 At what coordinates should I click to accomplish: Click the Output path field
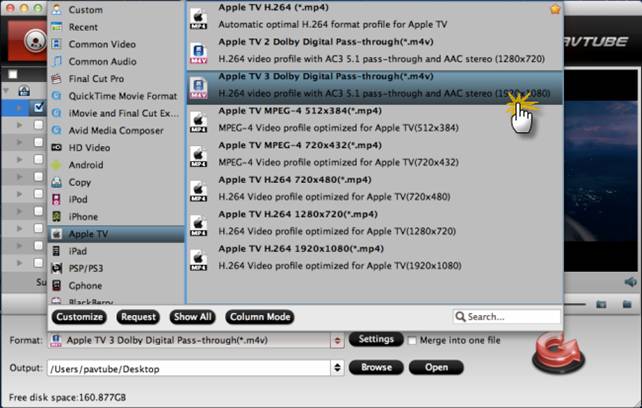[x=189, y=368]
